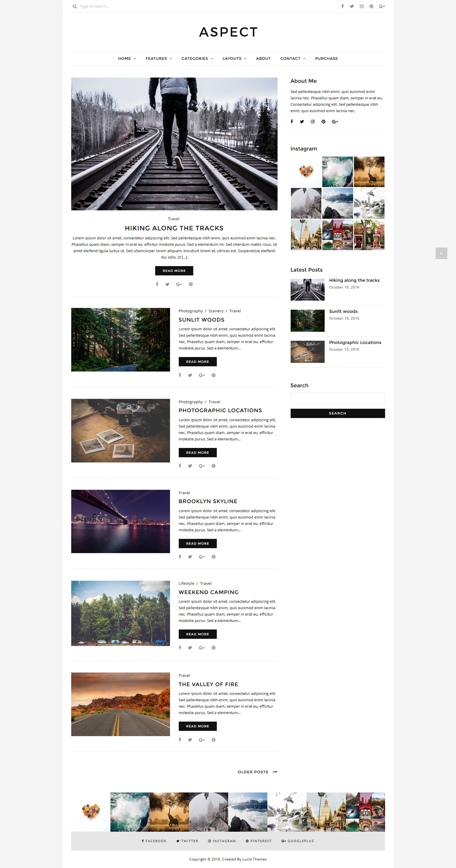Viewport: 456px width, 868px height.
Task: Share Sunlit Woods post on Facebook
Action: [x=180, y=375]
